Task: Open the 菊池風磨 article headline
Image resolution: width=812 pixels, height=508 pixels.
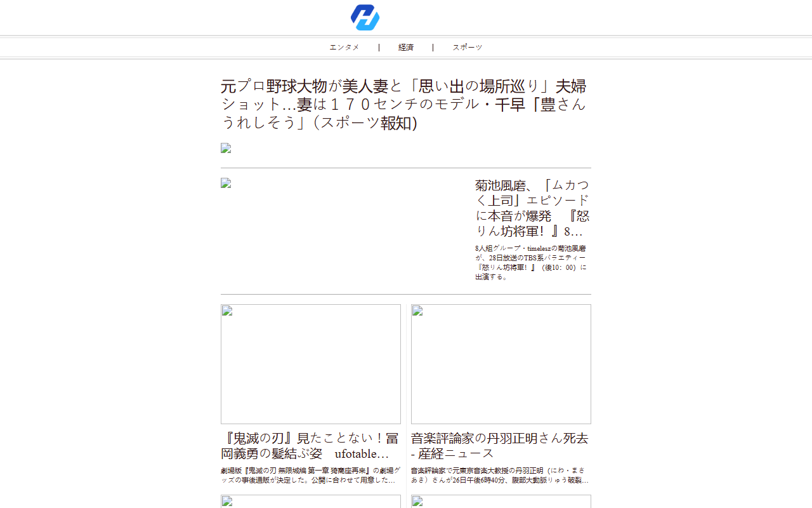Action: [532, 208]
